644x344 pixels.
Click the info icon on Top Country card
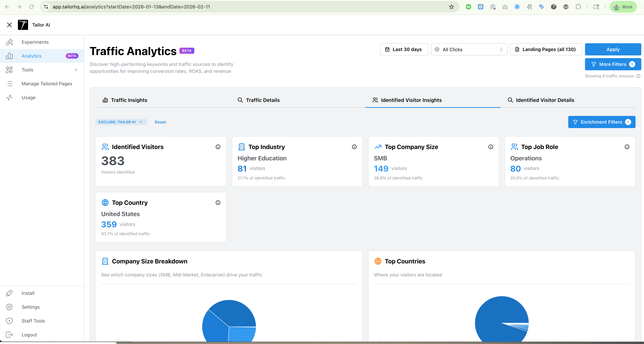[x=218, y=202]
